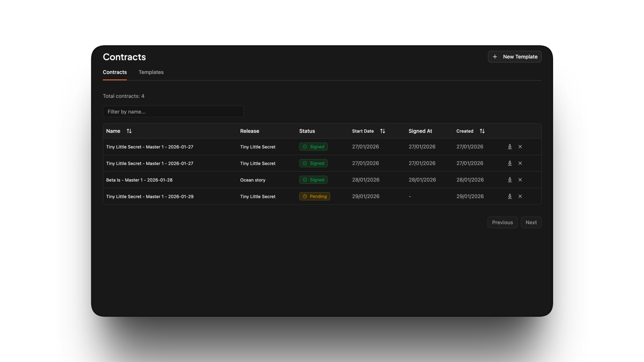The width and height of the screenshot is (644, 362).
Task: Sort table by Created date
Action: 482,131
